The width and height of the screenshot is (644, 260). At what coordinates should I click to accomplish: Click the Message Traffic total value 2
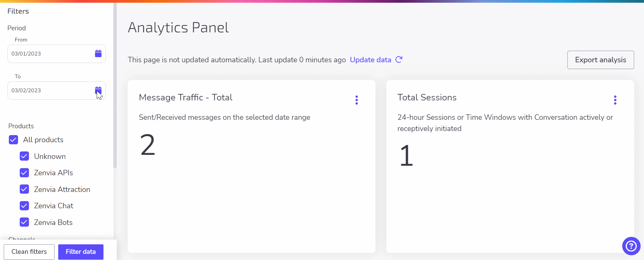pyautogui.click(x=148, y=145)
